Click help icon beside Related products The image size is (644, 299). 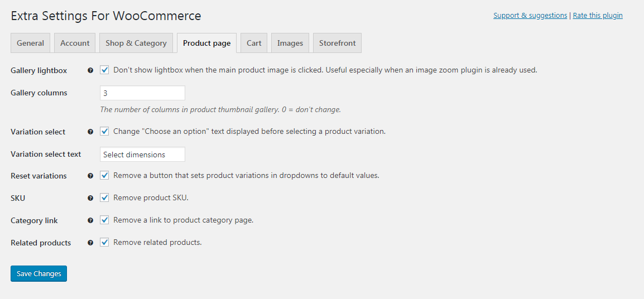(x=90, y=243)
